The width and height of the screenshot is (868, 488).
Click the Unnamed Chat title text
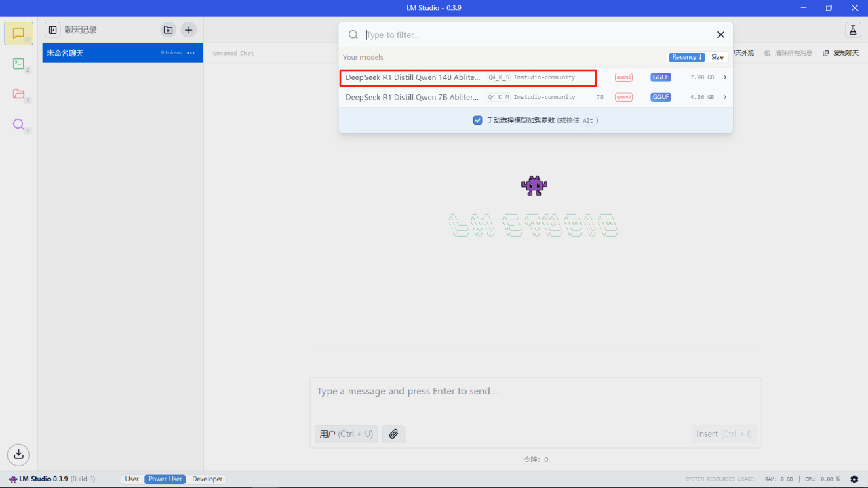point(233,53)
